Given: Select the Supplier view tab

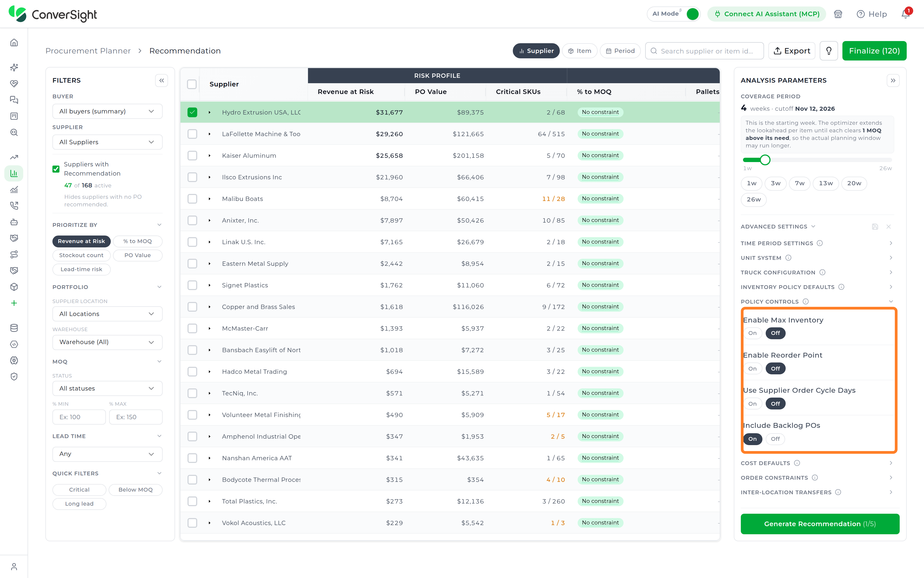Looking at the screenshot, I should [536, 51].
